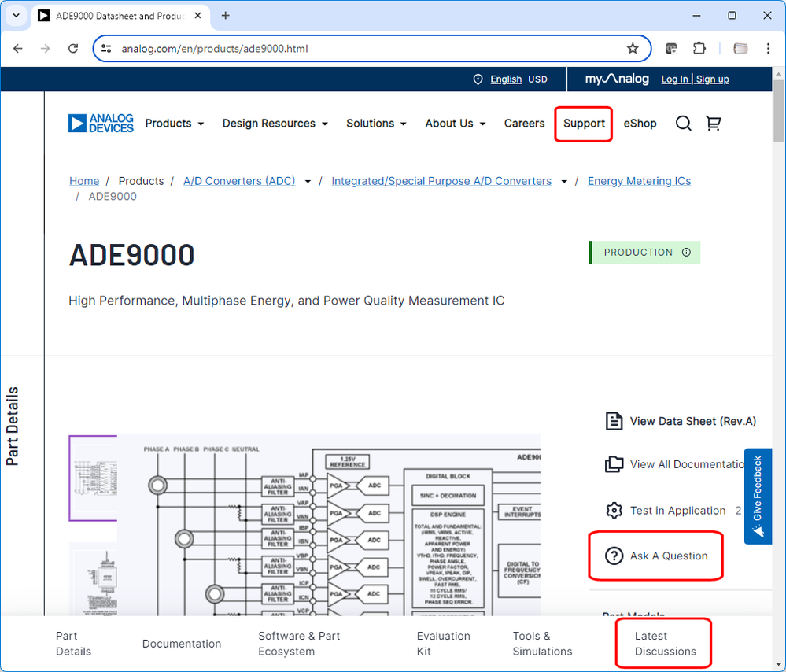Screen dimensions: 786x672
Task: Jump to Part Details section tab
Action: coord(74,644)
